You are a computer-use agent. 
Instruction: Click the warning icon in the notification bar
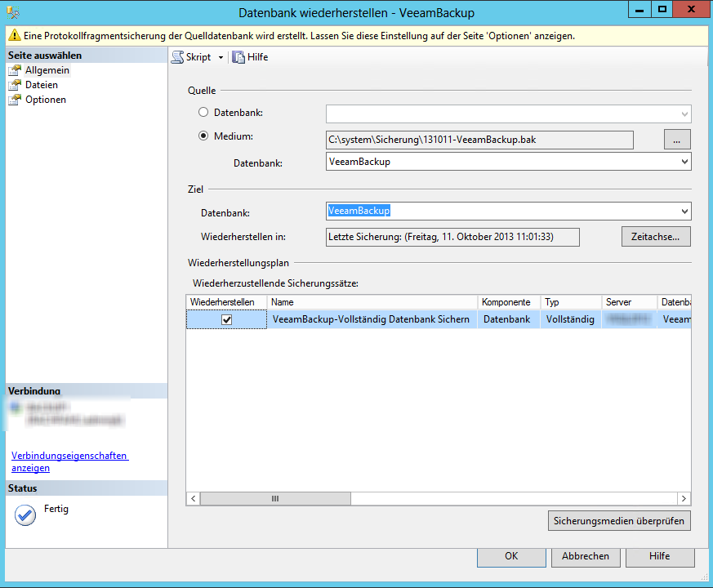click(x=15, y=35)
